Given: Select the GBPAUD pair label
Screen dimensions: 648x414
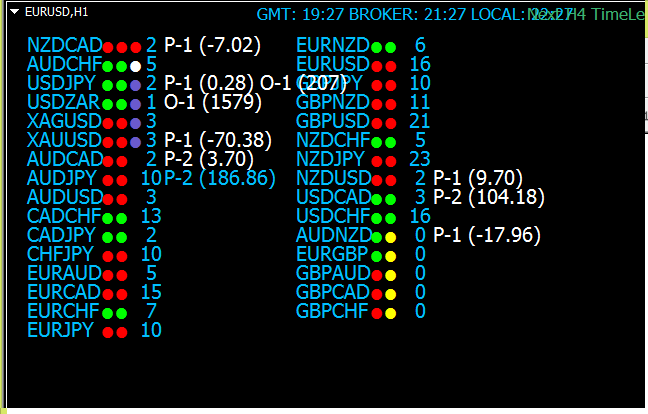Looking at the screenshot, I should tap(334, 273).
